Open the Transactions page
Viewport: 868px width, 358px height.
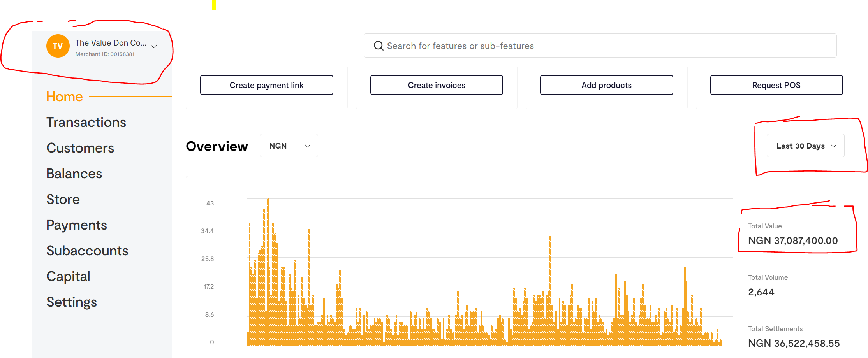coord(86,122)
